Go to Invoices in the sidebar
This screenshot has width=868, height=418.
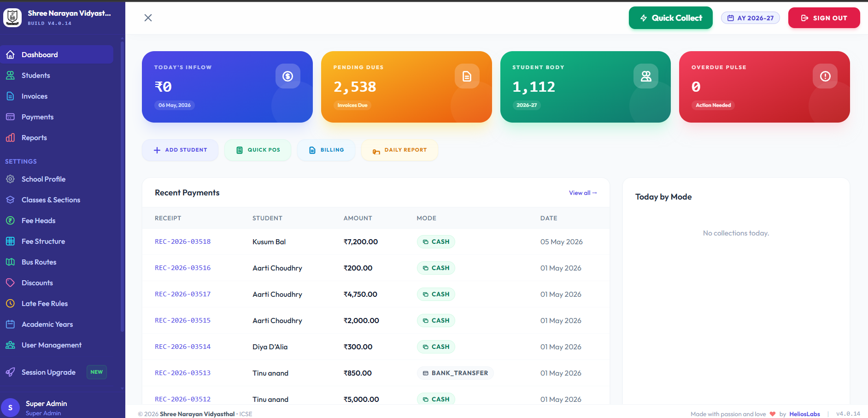click(57, 96)
